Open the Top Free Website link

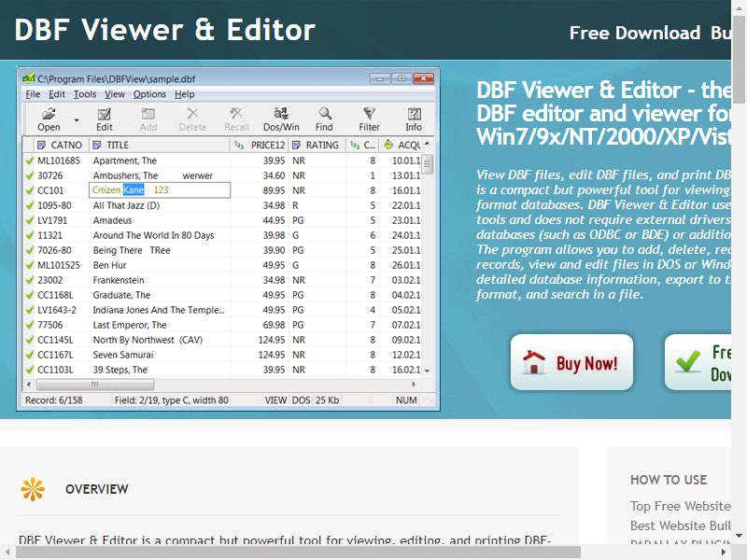(x=681, y=506)
